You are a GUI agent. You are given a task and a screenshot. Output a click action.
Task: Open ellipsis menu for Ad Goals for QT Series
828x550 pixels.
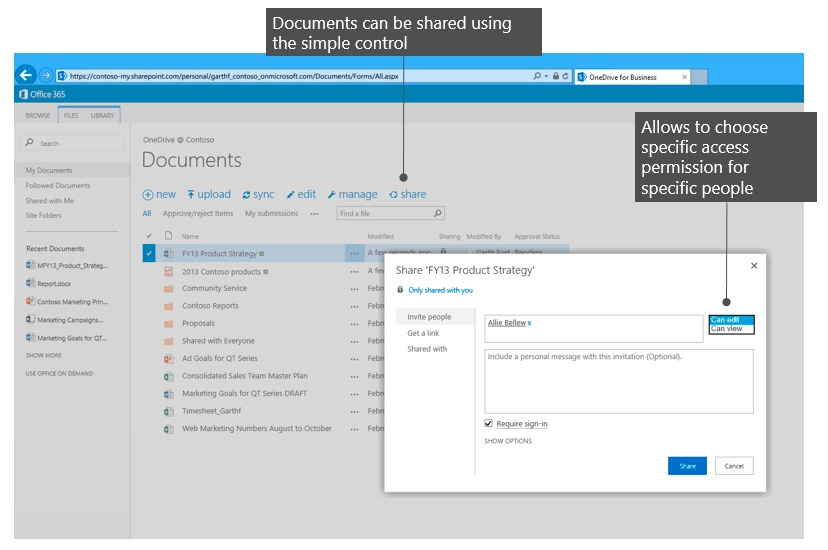[x=354, y=359]
